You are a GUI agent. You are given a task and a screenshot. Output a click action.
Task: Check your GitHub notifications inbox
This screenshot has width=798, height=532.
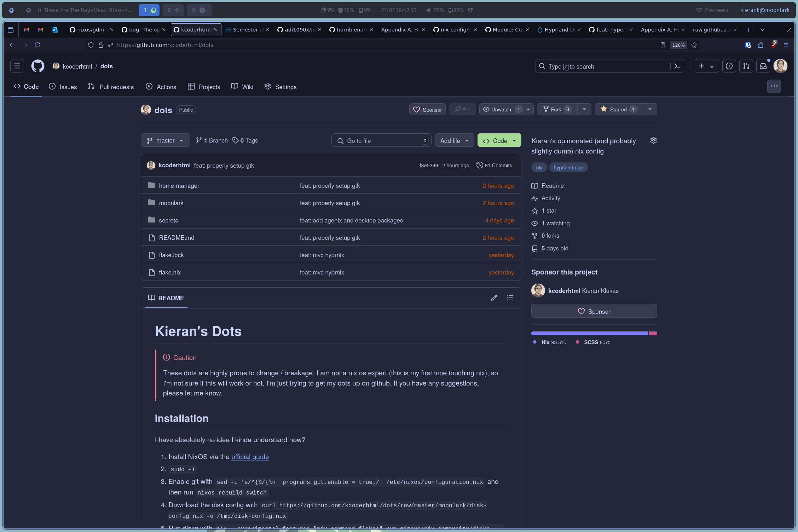(763, 66)
